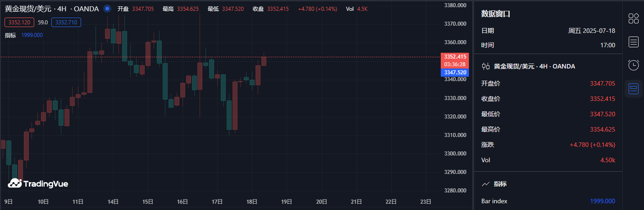This screenshot has width=644, height=210.
Task: Click the blue buy price 3352.710 button
Action: [66, 22]
